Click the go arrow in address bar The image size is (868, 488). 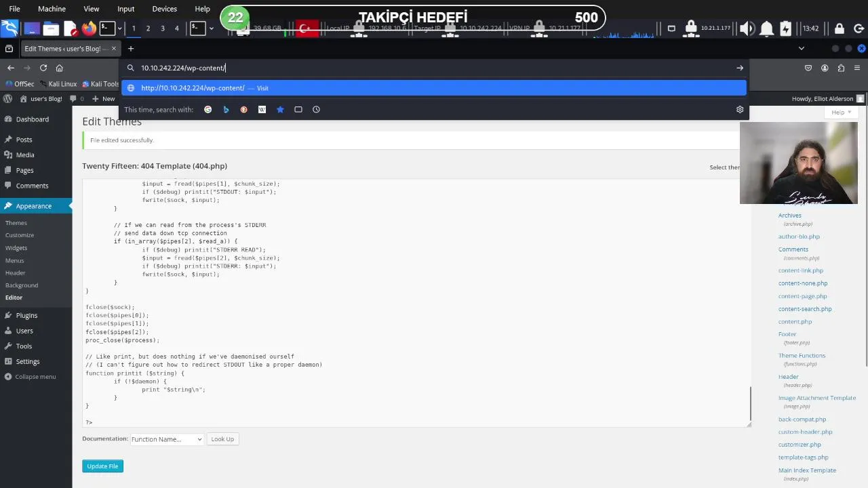point(740,68)
